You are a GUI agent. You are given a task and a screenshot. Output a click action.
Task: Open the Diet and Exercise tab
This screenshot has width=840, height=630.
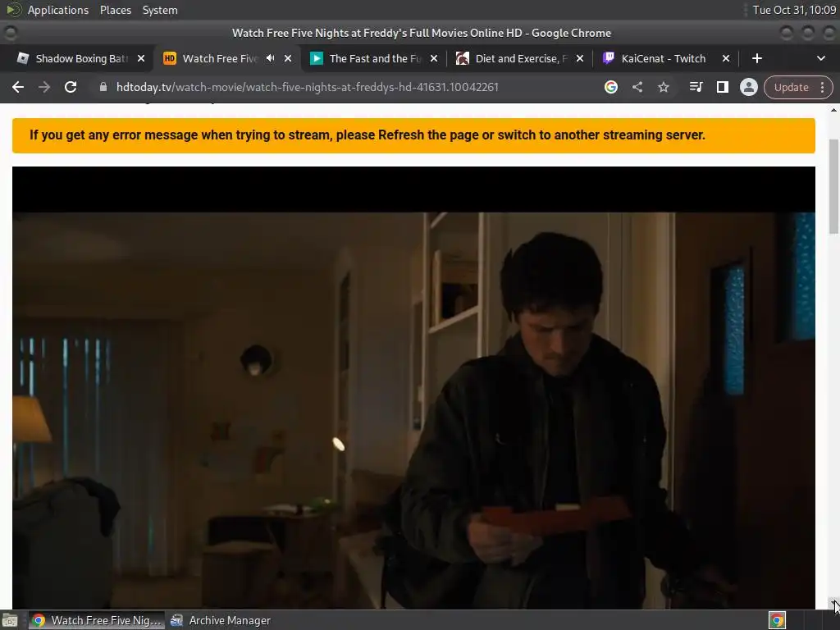(521, 58)
